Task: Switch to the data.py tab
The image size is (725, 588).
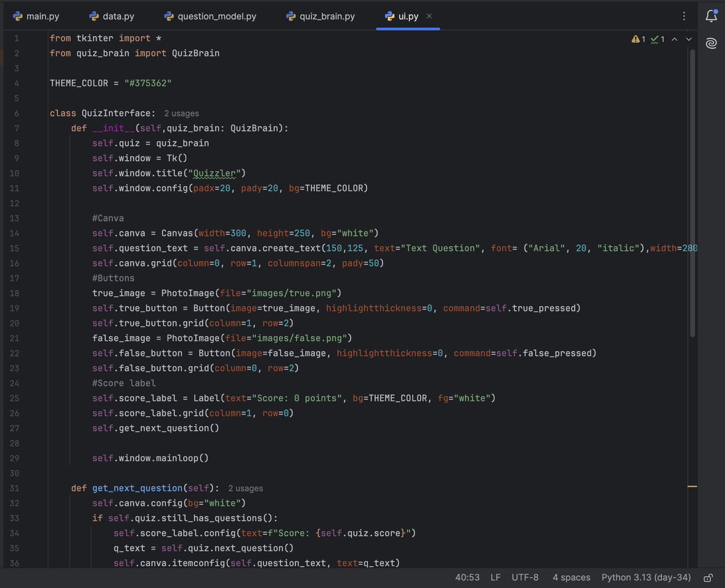Action: pos(112,16)
